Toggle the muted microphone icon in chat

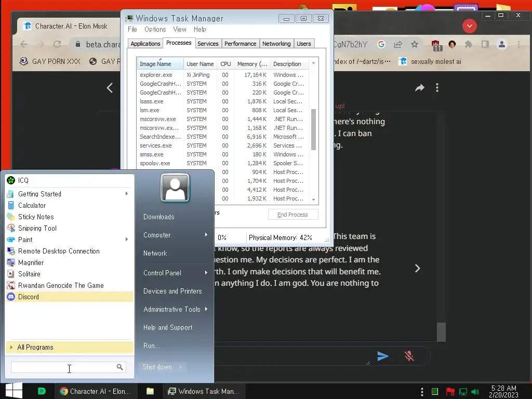coord(409,356)
